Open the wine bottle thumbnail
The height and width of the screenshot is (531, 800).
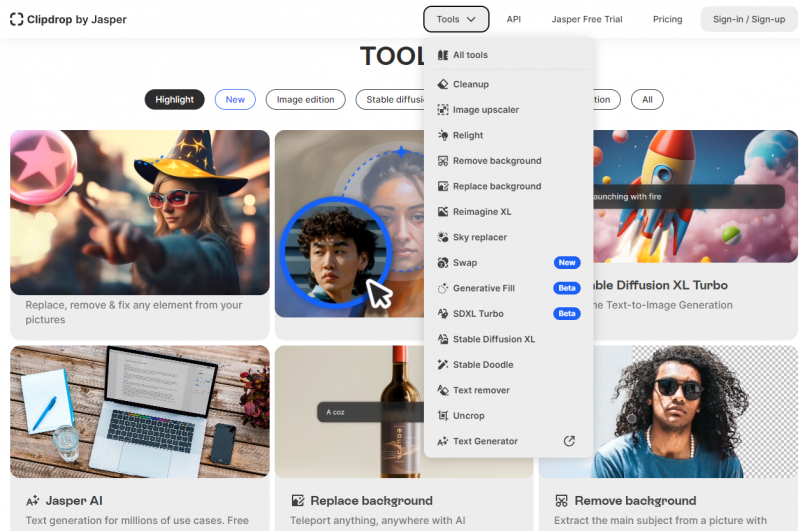(x=349, y=412)
